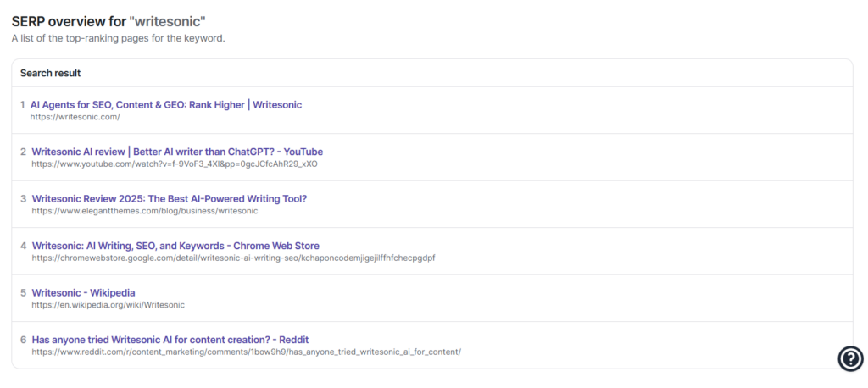Click 'A list of the top-ranking pages' subtitle
This screenshot has width=868, height=388.
coord(119,39)
